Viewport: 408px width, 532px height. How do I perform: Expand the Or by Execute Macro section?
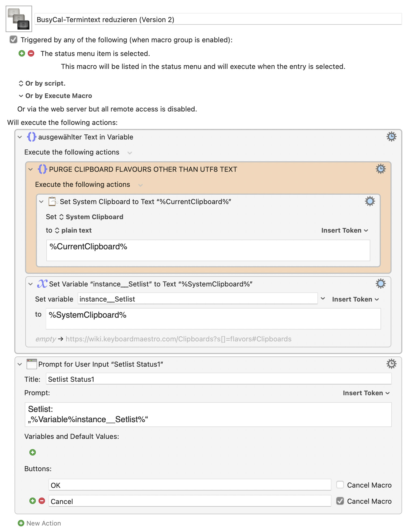(x=21, y=96)
